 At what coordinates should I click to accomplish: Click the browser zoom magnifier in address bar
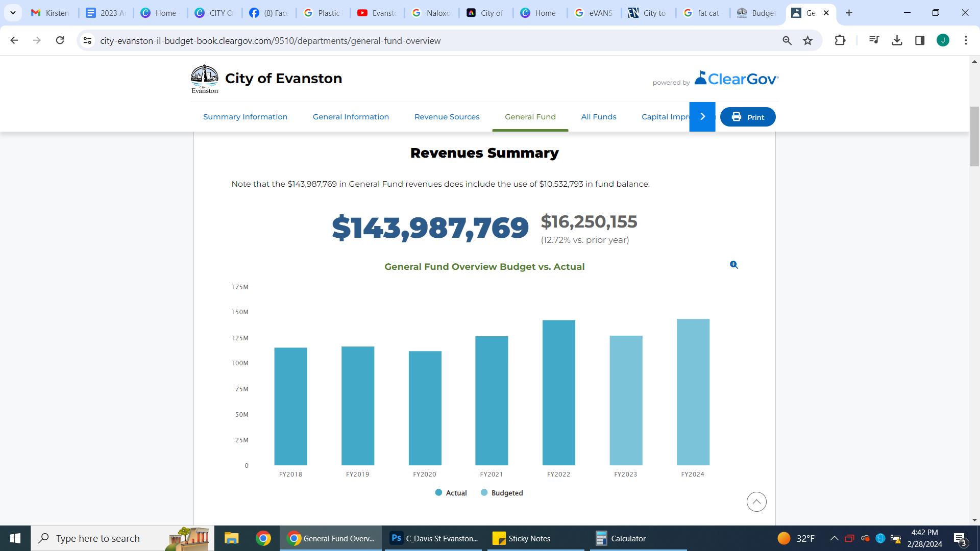(x=787, y=41)
